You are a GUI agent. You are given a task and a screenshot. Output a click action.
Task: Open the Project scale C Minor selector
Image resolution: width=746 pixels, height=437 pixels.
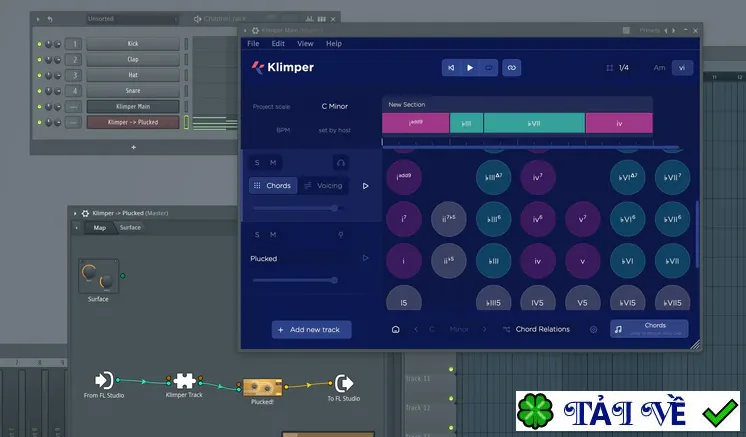point(334,106)
